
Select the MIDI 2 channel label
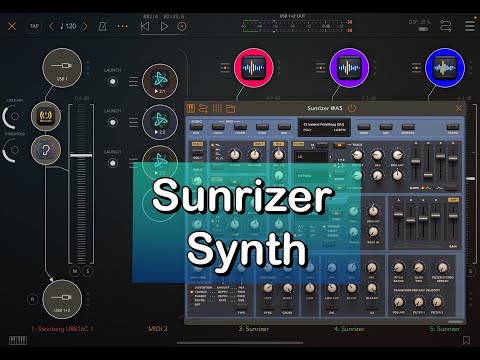point(158,329)
